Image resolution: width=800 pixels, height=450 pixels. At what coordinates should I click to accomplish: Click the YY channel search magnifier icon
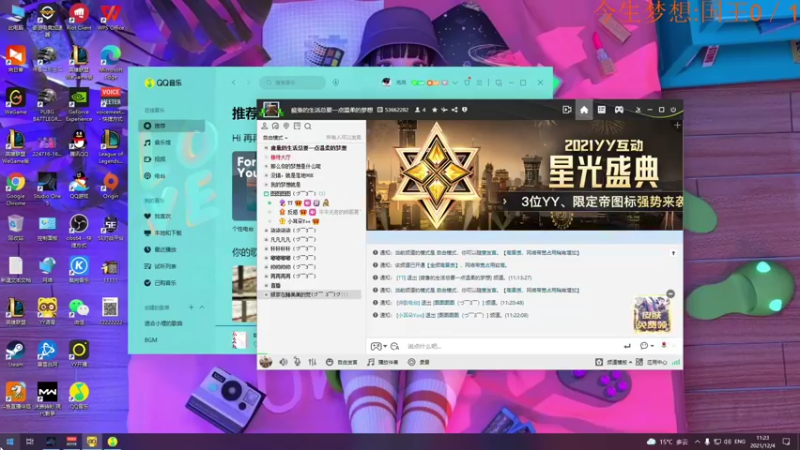pos(308,126)
